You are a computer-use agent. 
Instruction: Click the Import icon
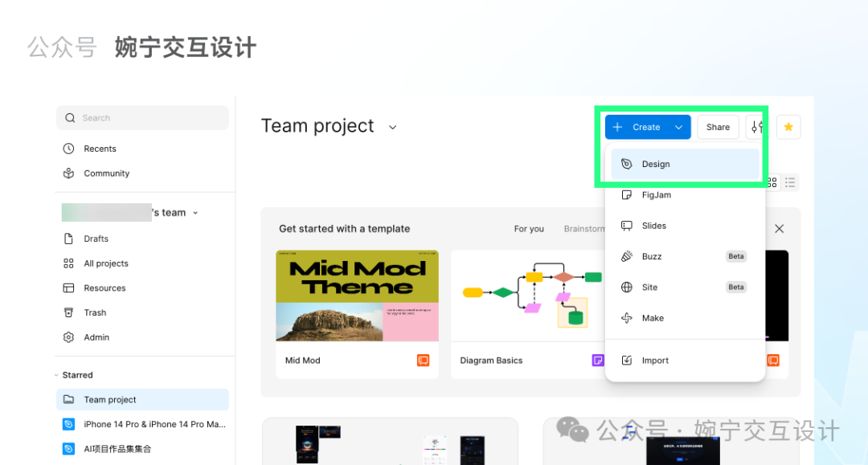[627, 361]
